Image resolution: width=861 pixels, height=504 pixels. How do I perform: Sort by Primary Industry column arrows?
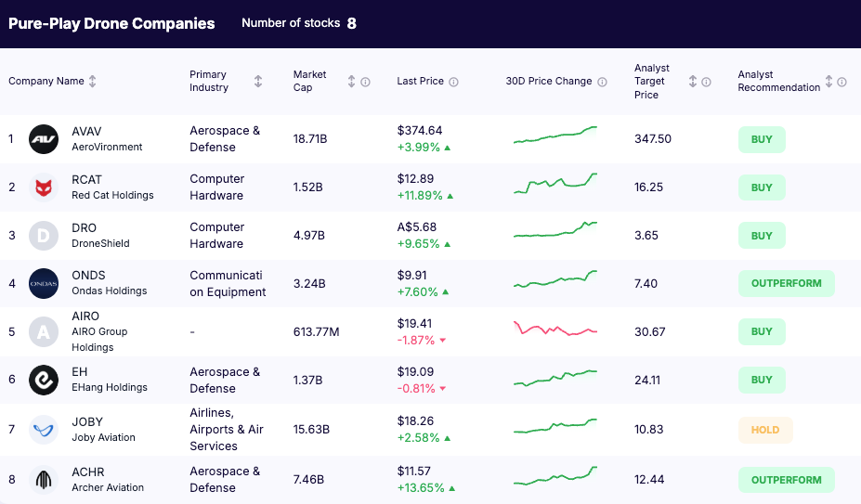(x=258, y=82)
